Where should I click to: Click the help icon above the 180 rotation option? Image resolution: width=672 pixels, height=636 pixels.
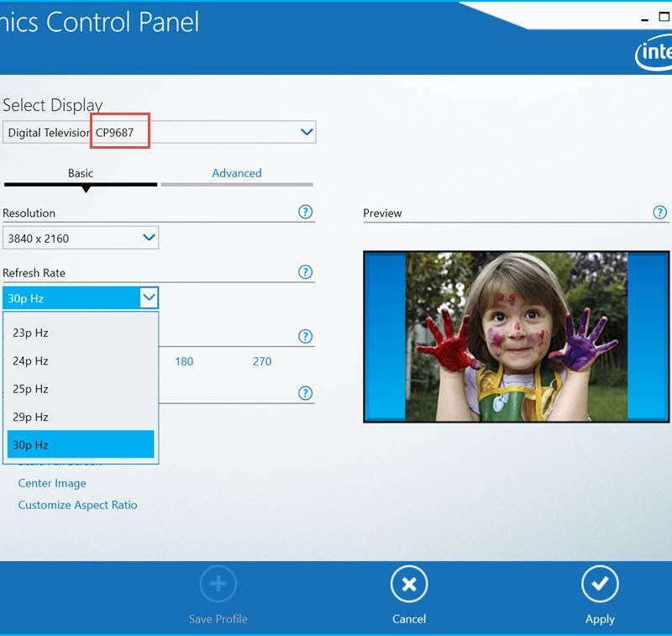tap(305, 336)
